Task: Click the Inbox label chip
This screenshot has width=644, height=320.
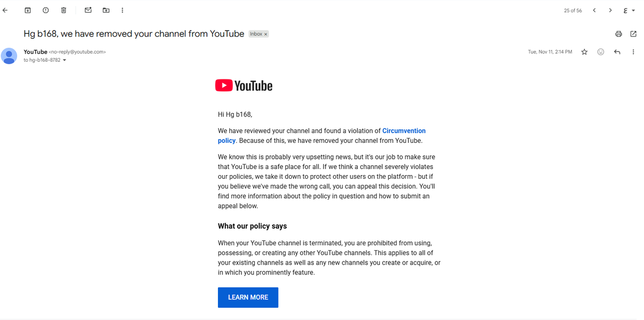Action: [x=256, y=34]
